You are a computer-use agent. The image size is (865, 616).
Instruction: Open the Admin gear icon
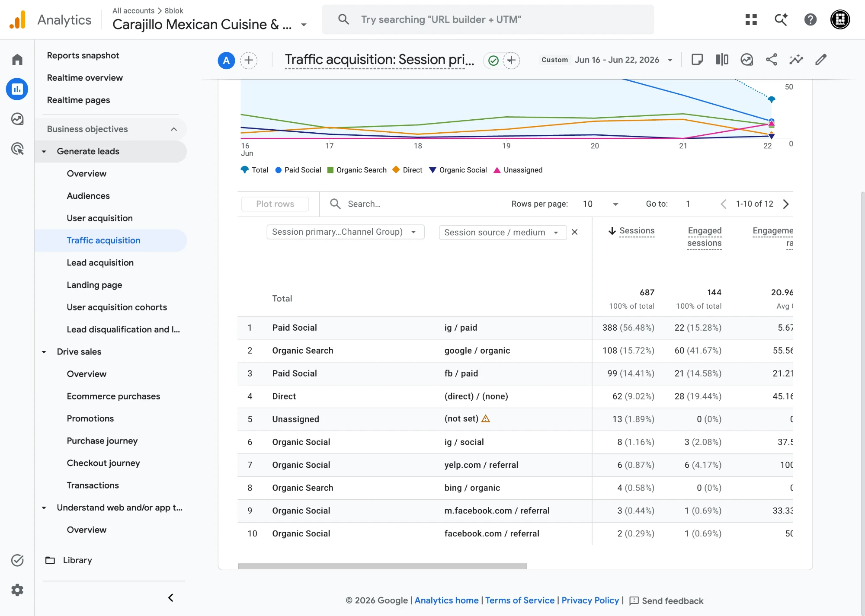click(x=17, y=590)
